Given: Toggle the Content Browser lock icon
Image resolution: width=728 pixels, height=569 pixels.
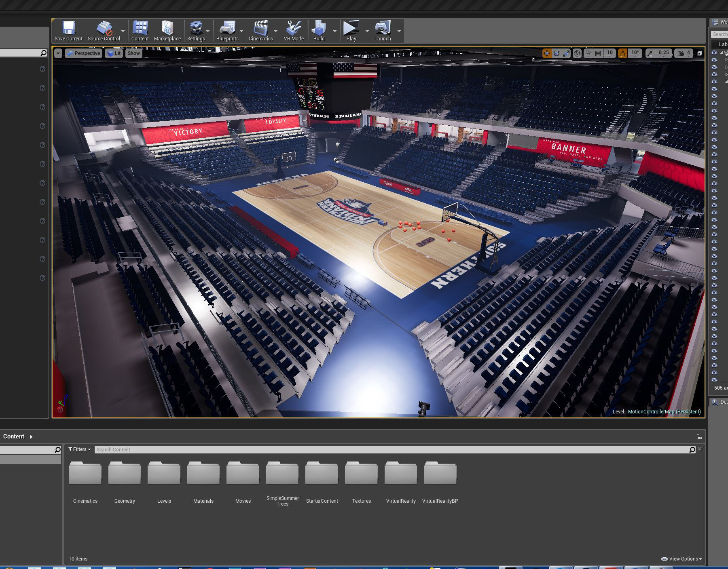Looking at the screenshot, I should [x=699, y=437].
